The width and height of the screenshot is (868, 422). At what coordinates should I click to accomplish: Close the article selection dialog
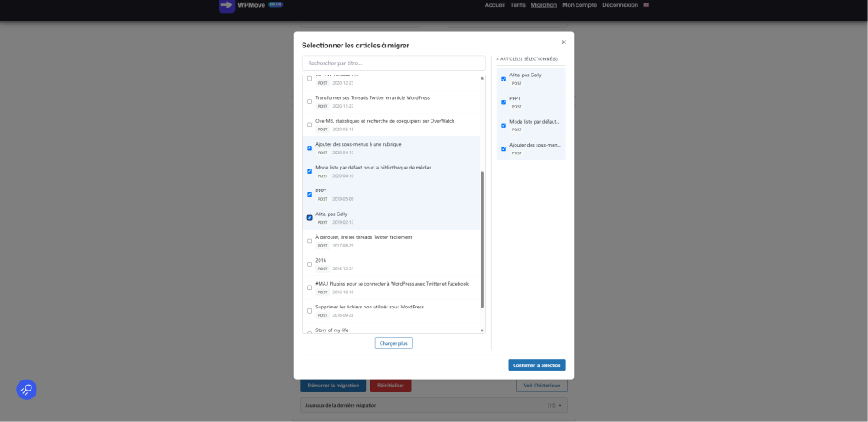(x=564, y=42)
